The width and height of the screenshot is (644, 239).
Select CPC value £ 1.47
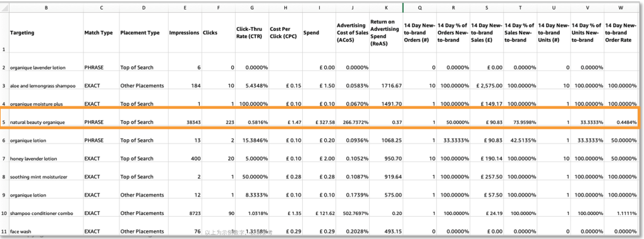291,123
